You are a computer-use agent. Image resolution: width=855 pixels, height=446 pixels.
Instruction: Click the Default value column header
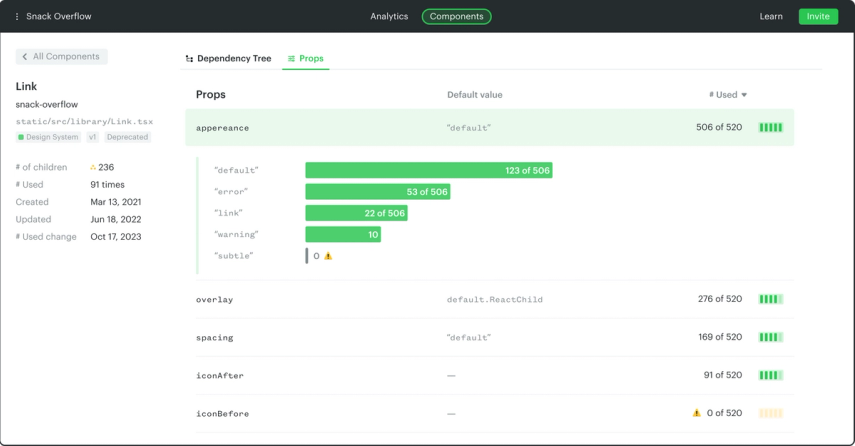[x=474, y=95]
